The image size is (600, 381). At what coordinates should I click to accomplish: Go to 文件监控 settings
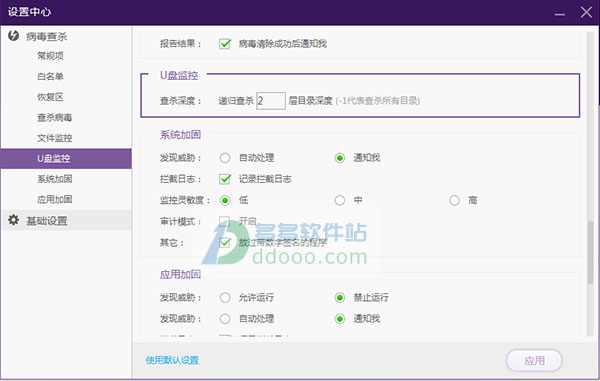(x=54, y=138)
